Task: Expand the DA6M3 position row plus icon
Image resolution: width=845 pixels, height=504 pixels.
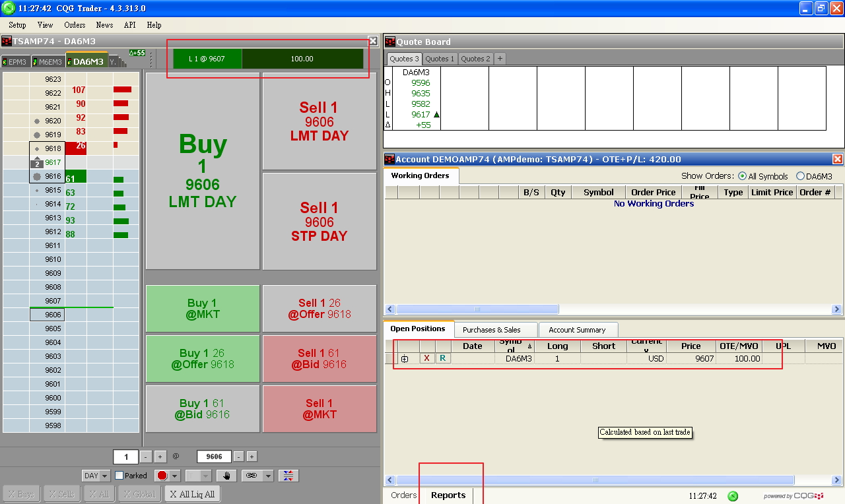Action: (405, 359)
